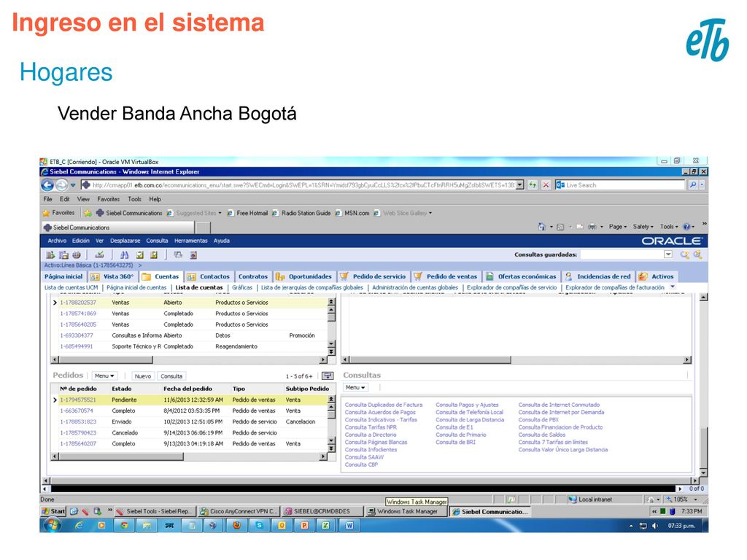Expand the IE Tools command bar dropdown
This screenshot has width=747, height=560.
(x=669, y=227)
